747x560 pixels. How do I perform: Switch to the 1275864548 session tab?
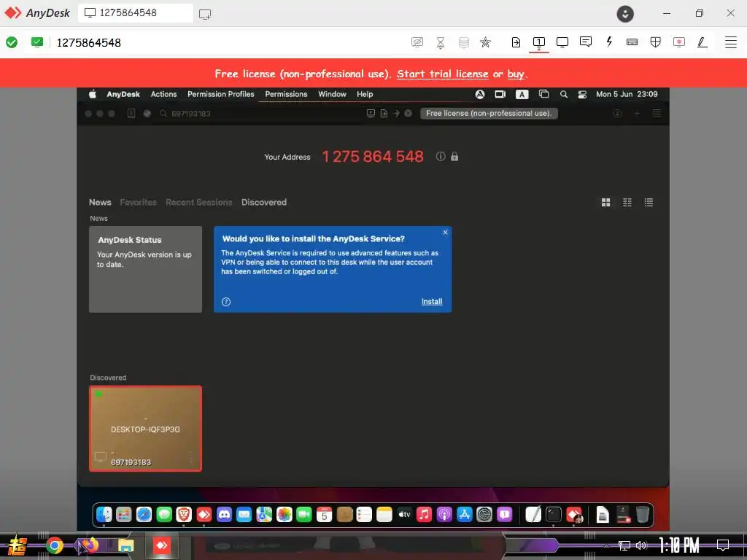pyautogui.click(x=135, y=13)
